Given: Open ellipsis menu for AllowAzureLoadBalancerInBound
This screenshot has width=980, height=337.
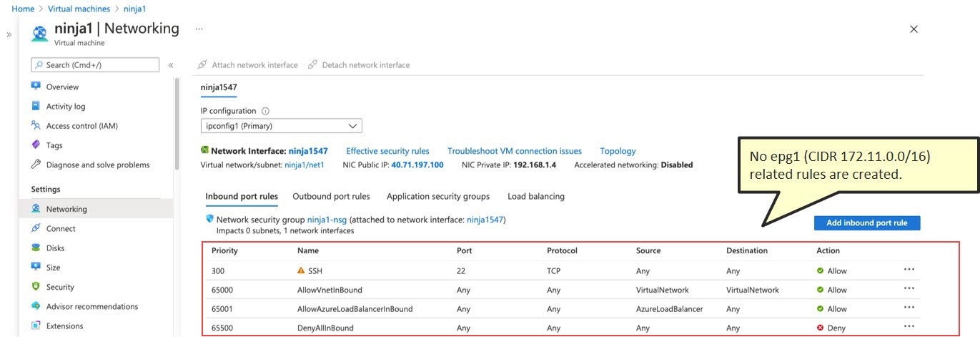Looking at the screenshot, I should 909,308.
